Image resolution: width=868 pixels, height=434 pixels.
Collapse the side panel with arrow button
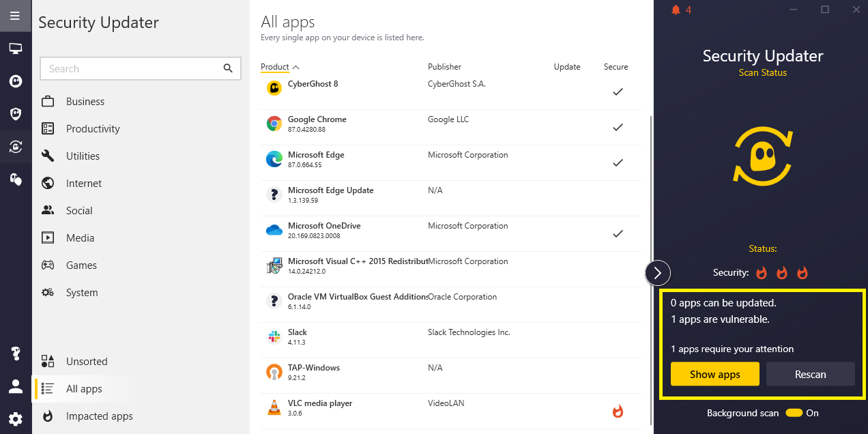pos(658,273)
